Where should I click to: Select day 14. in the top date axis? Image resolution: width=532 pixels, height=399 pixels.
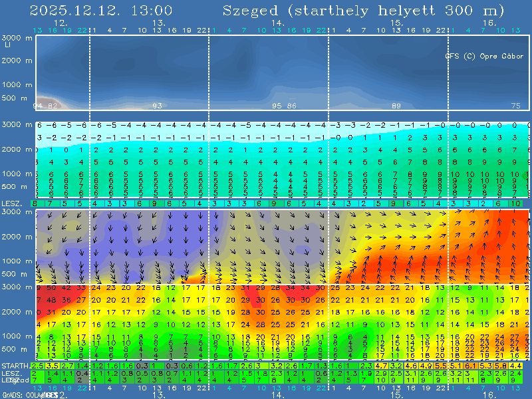(278, 23)
